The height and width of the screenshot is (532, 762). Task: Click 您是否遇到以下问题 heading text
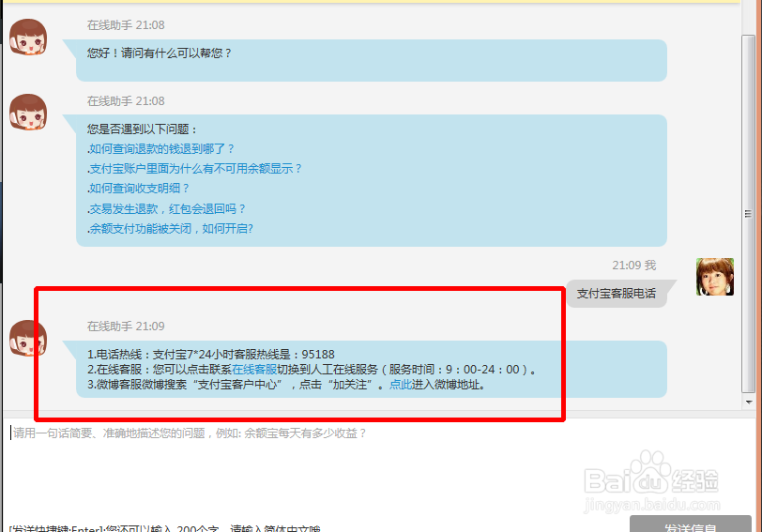143,129
